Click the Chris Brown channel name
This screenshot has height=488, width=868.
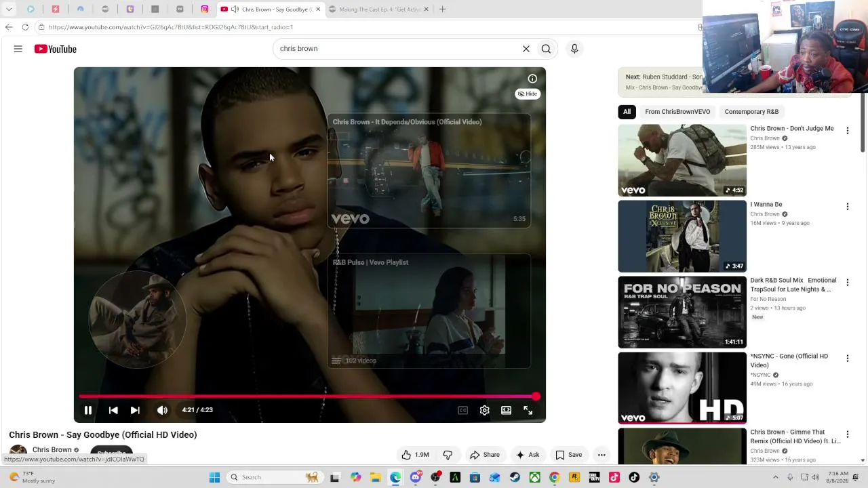pos(52,450)
